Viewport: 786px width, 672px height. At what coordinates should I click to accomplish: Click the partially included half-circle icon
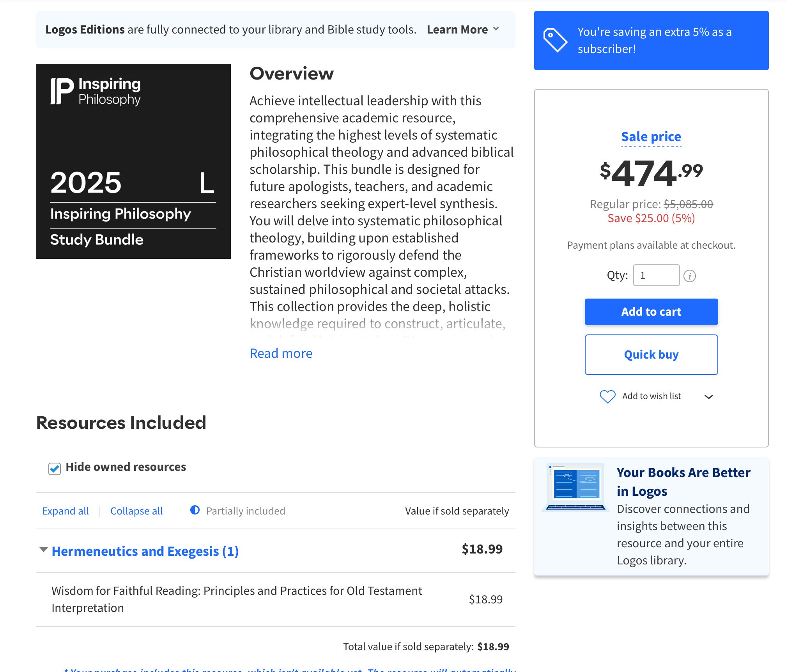(195, 510)
